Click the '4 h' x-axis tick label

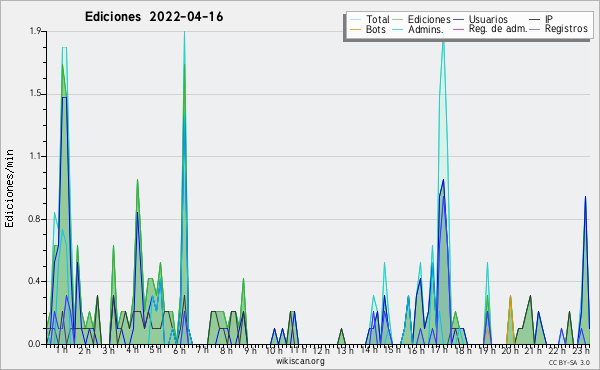pos(132,350)
